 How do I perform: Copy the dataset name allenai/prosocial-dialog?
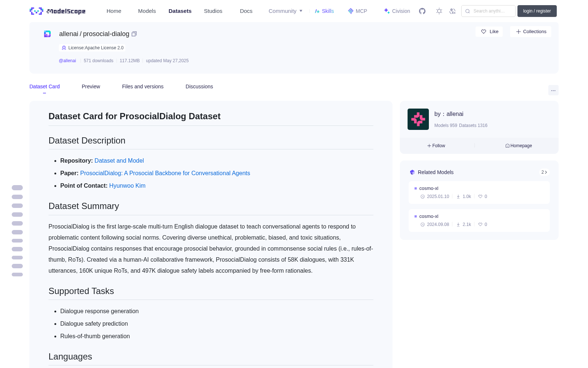click(134, 34)
